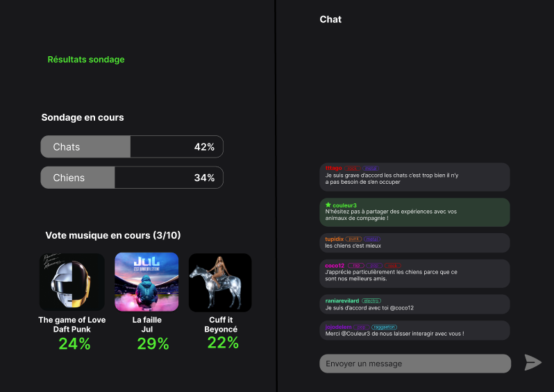Viewport: 554px width, 392px height.
Task: Click the Chat panel heading
Action: click(330, 19)
